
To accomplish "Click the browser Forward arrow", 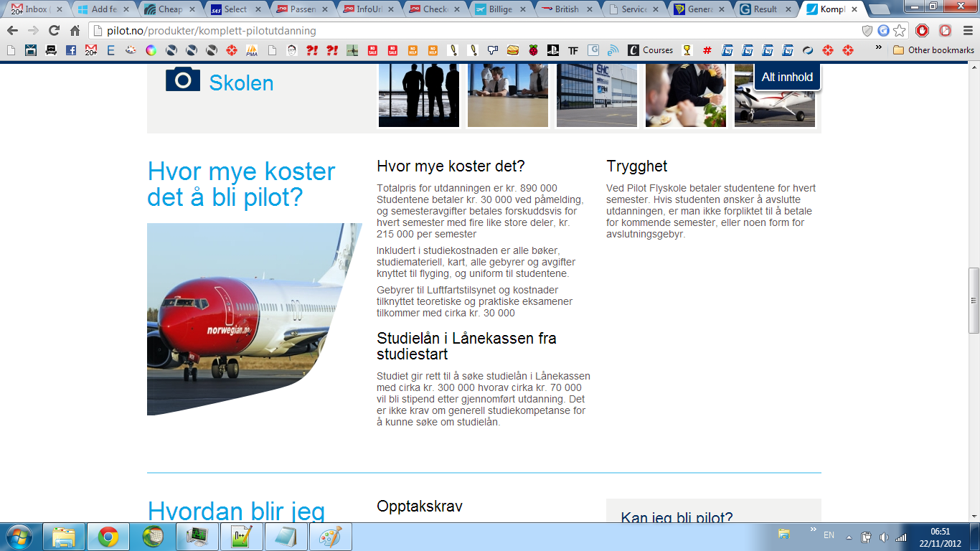I will coord(33,31).
